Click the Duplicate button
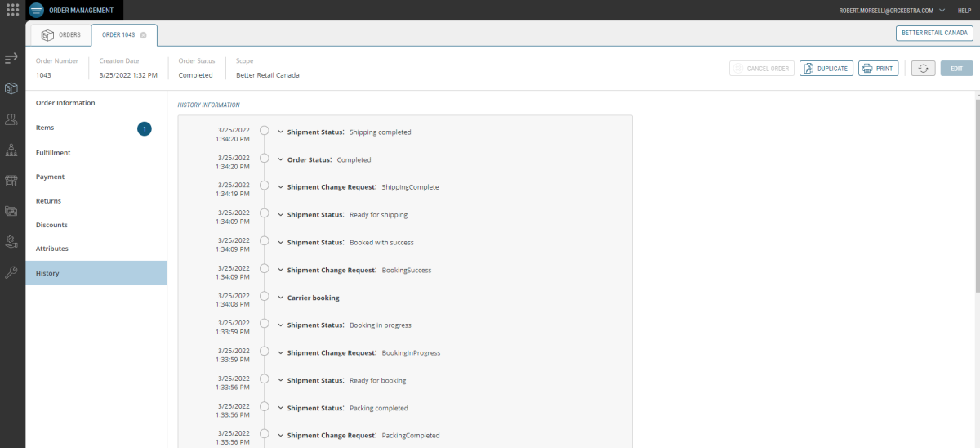The height and width of the screenshot is (448, 980). 826,69
